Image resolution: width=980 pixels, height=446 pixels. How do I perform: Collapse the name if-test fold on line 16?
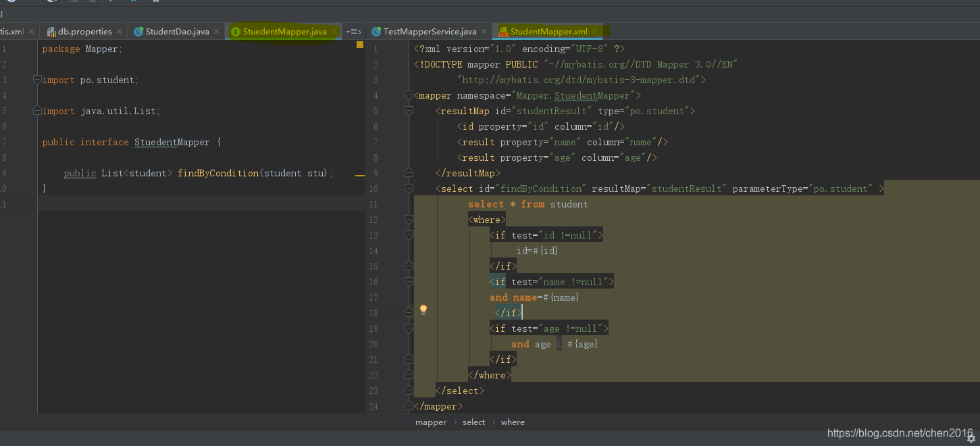tap(409, 282)
